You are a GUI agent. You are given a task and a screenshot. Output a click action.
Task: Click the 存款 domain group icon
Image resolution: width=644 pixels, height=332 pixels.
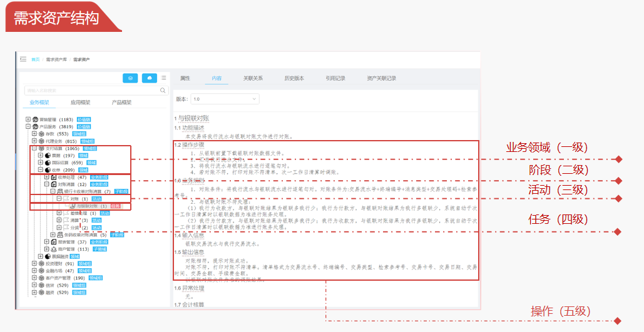(41, 134)
